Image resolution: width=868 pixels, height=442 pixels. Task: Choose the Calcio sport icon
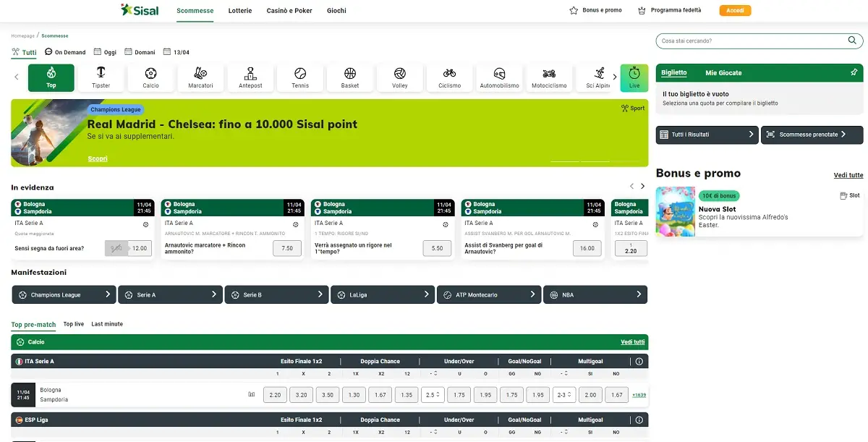tap(150, 78)
